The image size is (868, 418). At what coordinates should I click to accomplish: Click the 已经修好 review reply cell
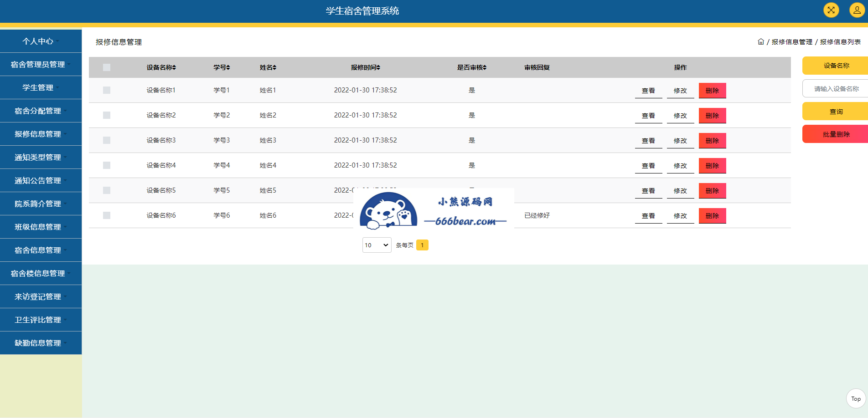pyautogui.click(x=537, y=215)
